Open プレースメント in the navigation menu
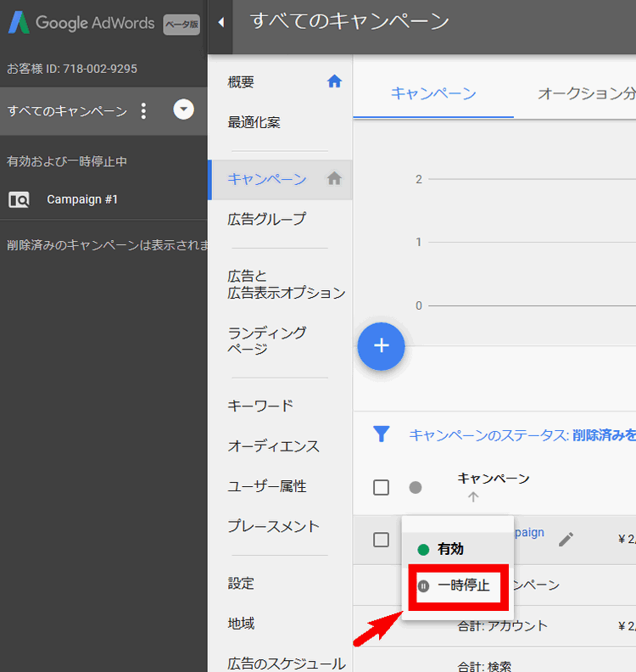The height and width of the screenshot is (672, 636). [x=274, y=526]
